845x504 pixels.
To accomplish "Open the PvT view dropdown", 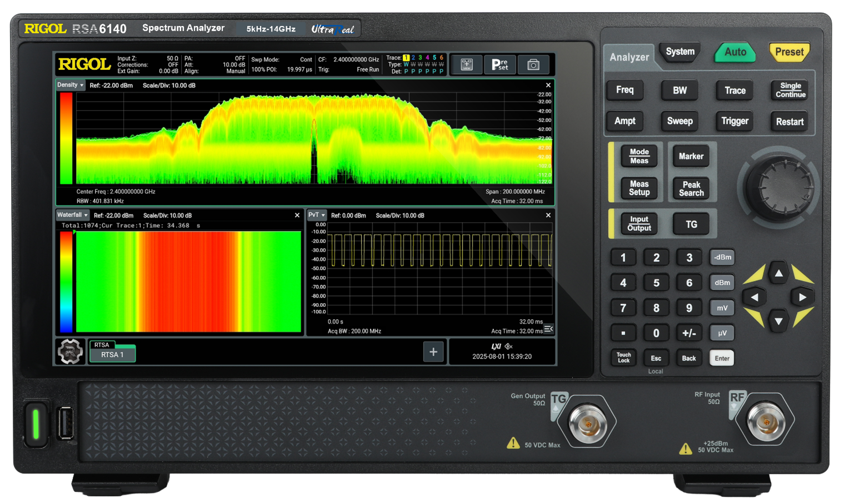I will (x=317, y=215).
